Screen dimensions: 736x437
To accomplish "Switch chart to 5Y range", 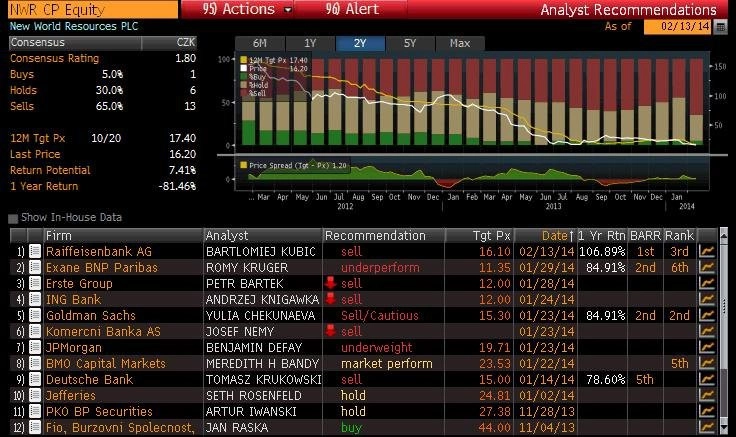I will 410,43.
